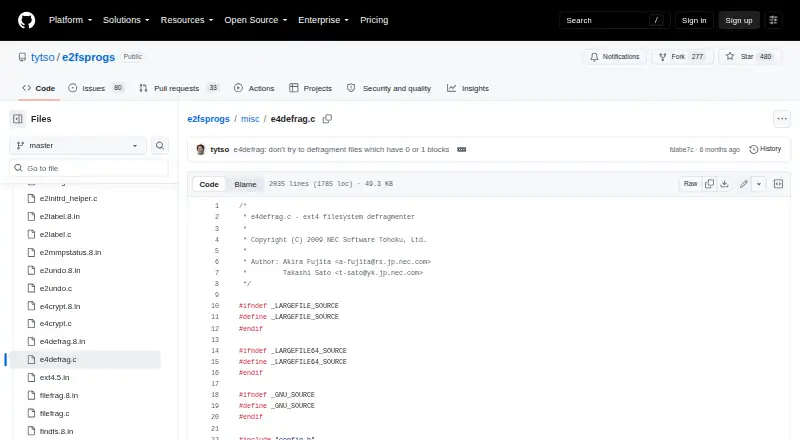Screen dimensions: 800x440
Task: Focus the Go to file field
Action: pos(89,168)
